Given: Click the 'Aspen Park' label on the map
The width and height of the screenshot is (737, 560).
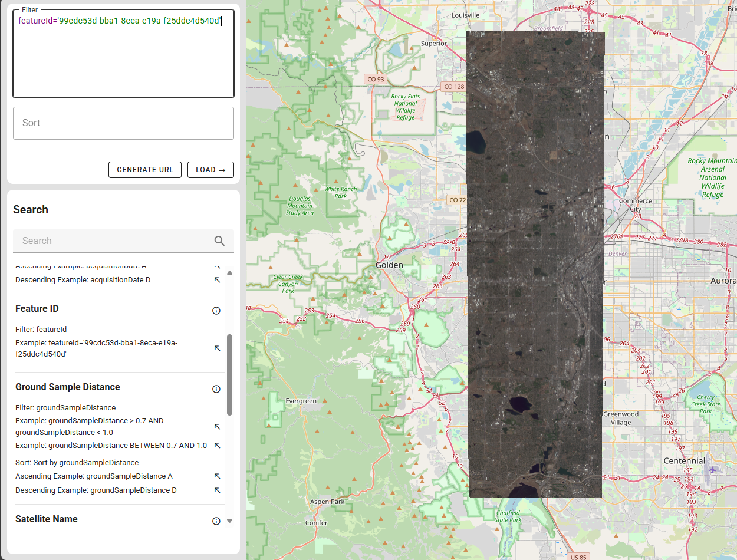Looking at the screenshot, I should [327, 502].
